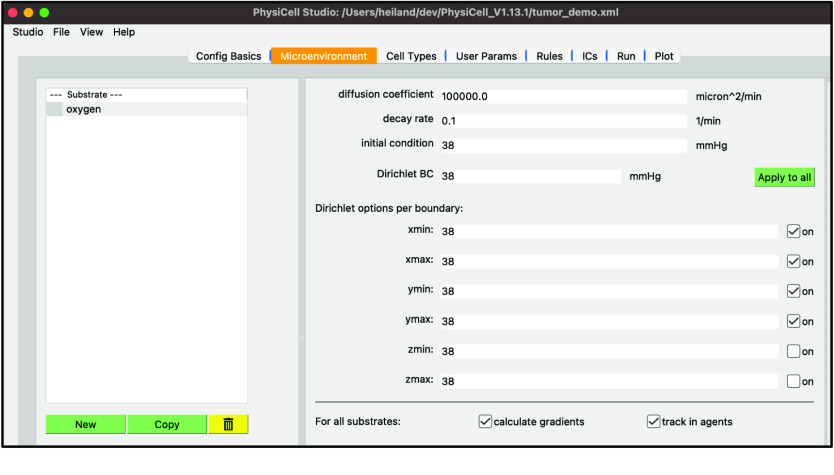Go to the Rules tab
The width and height of the screenshot is (834, 475).
(x=548, y=56)
